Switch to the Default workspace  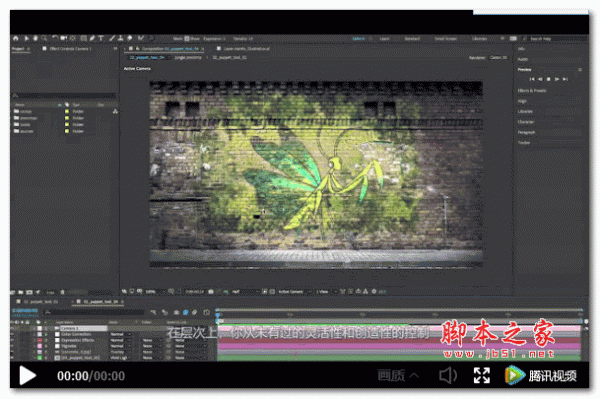(x=359, y=39)
